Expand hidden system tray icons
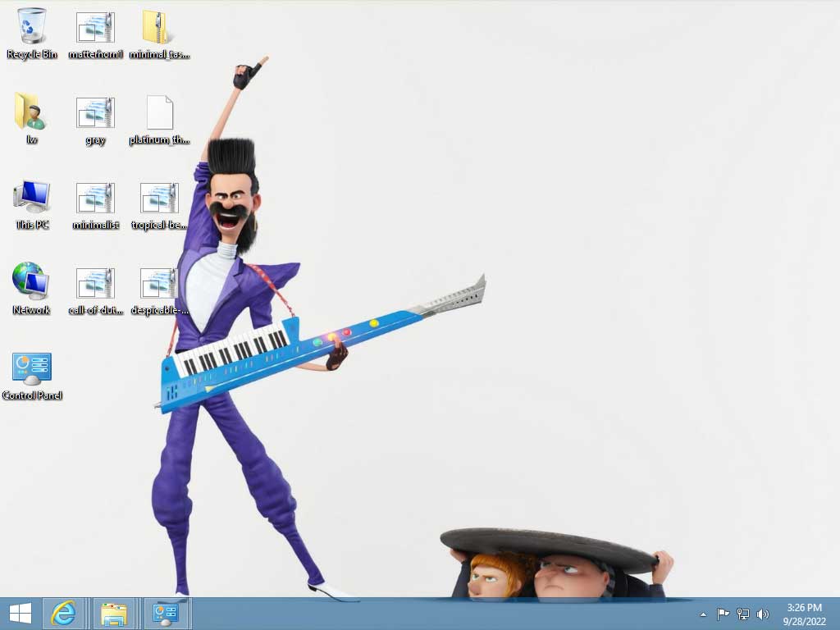This screenshot has width=840, height=630. click(x=703, y=613)
